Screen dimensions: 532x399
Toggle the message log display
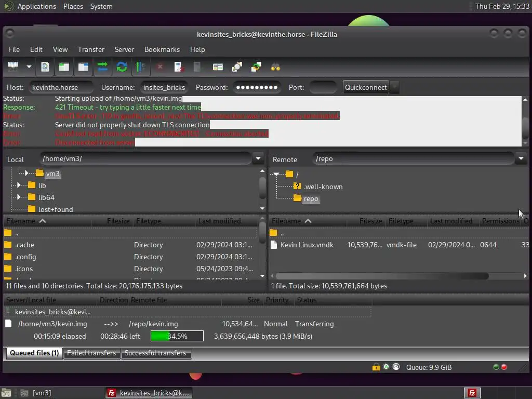click(45, 67)
